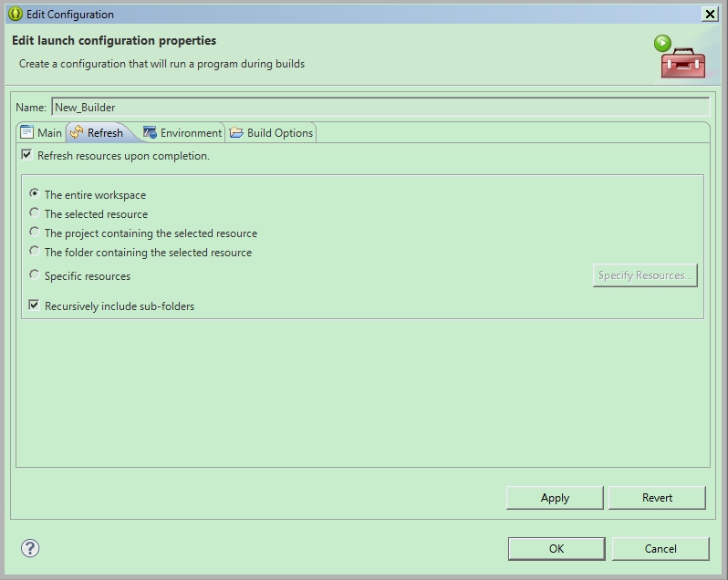
Task: Click the 'Create a configuration' description text
Action: click(161, 64)
